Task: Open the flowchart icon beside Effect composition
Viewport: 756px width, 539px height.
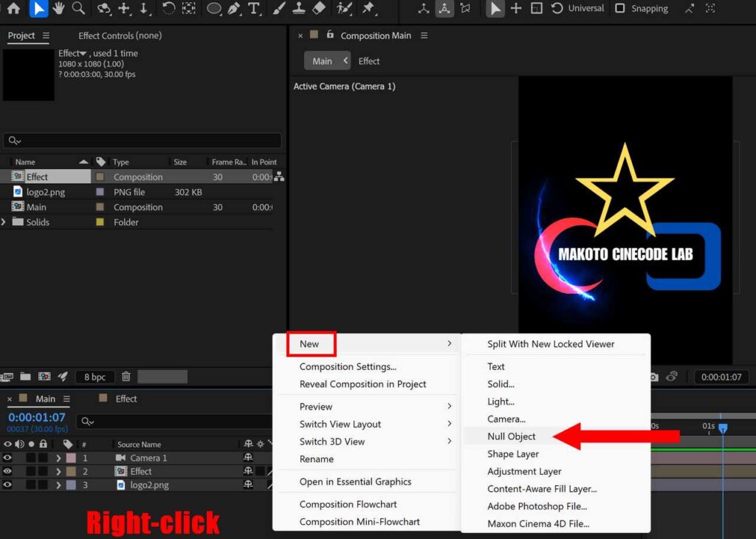Action: (x=278, y=177)
